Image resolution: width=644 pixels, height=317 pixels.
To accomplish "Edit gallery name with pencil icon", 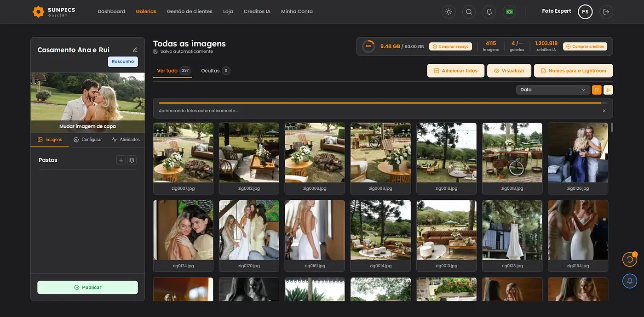I will click(135, 50).
